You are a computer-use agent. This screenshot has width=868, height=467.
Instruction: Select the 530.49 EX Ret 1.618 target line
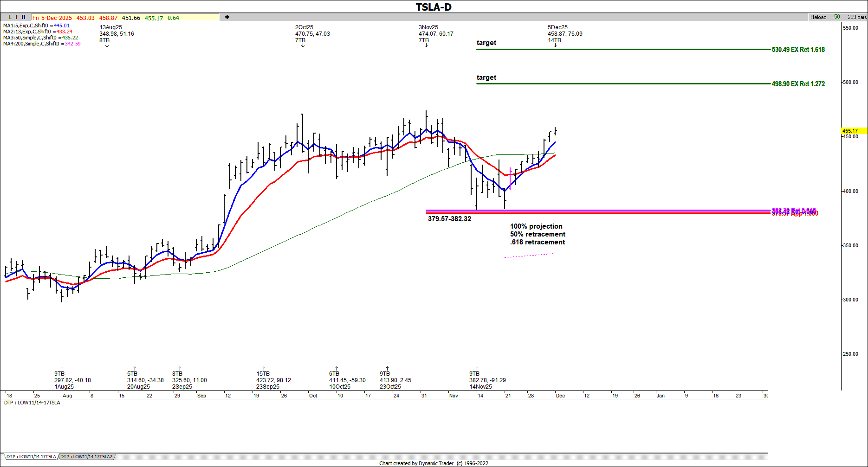[622, 49]
